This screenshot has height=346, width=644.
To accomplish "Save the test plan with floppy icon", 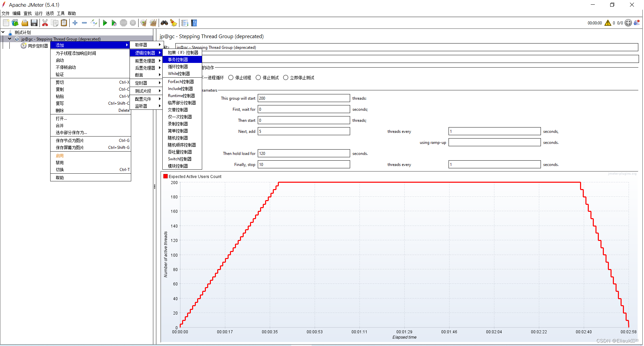I will point(34,23).
